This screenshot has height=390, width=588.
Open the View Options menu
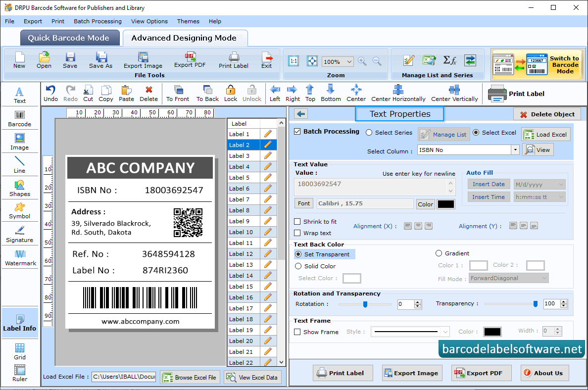(149, 21)
